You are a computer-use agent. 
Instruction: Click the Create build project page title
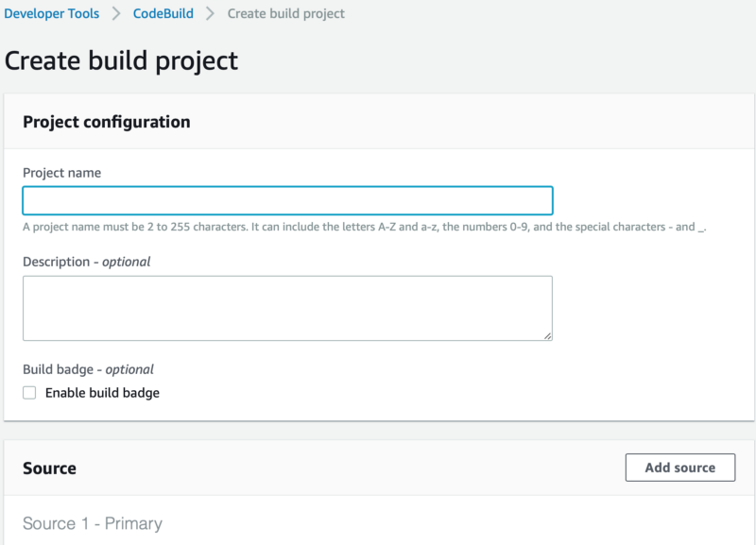point(121,60)
